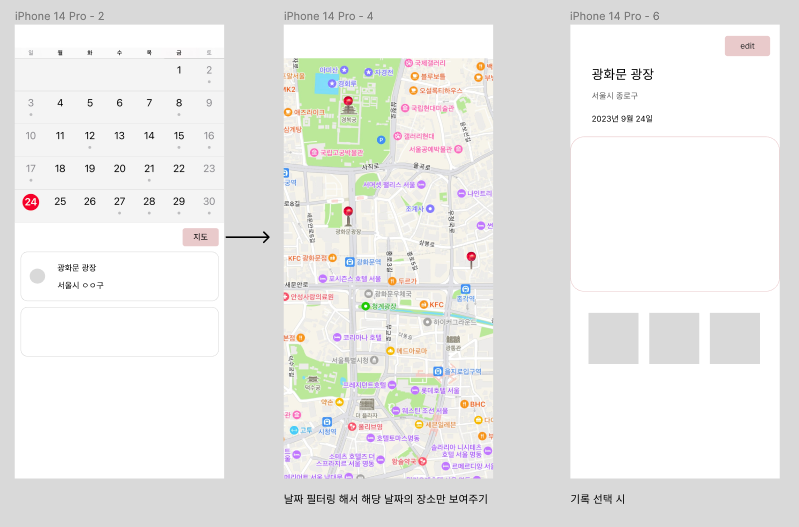Viewport: 799px width, 527px height.
Task: Click the 웨스틴 조선 서울 marker
Action: (x=396, y=410)
